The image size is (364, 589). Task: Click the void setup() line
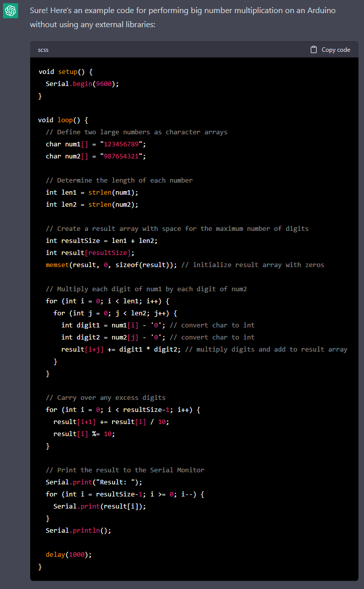(x=65, y=71)
